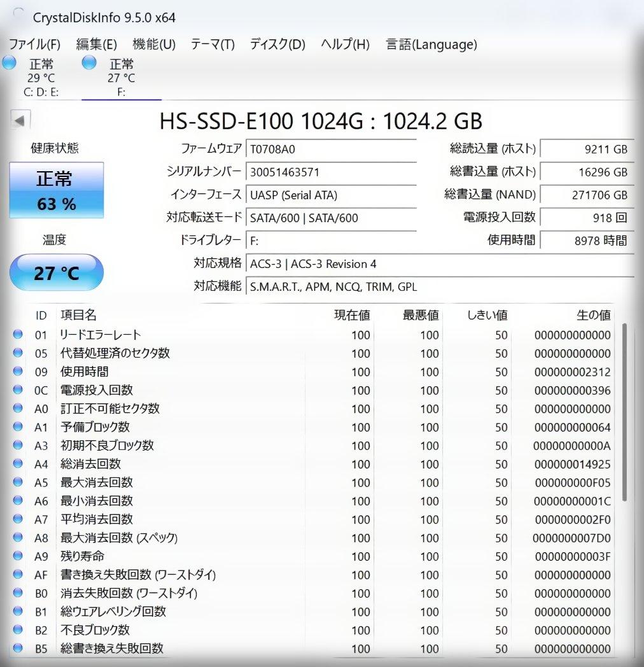Open the ディスク(D) menu
The image size is (644, 667).
(x=277, y=45)
